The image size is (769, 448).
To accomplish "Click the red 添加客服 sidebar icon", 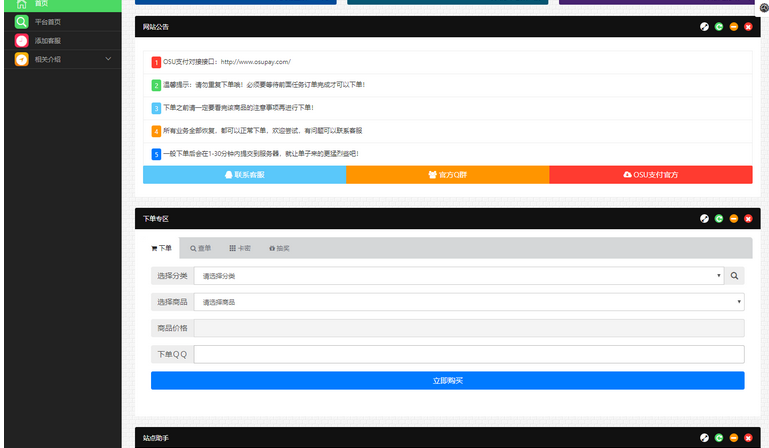I will click(21, 41).
